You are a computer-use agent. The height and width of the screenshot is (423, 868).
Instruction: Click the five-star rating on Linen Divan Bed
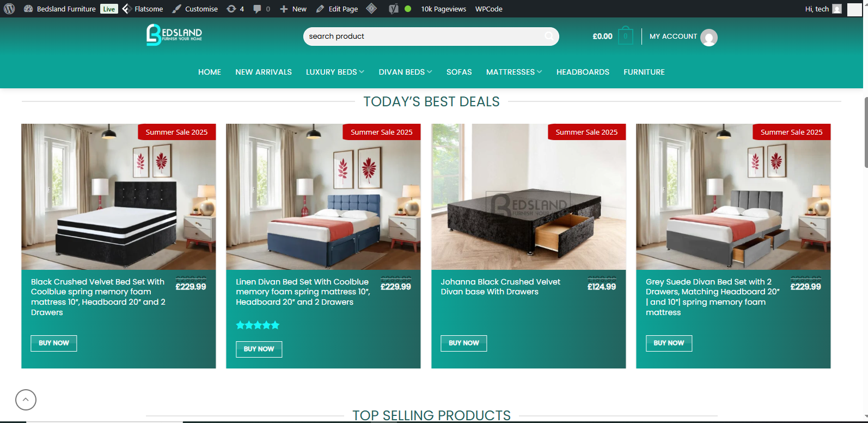(x=258, y=325)
